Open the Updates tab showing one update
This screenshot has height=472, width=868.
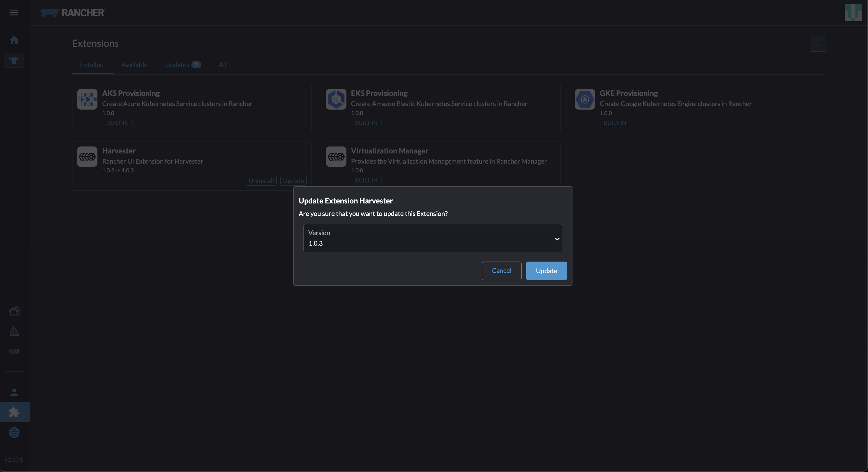click(x=178, y=65)
